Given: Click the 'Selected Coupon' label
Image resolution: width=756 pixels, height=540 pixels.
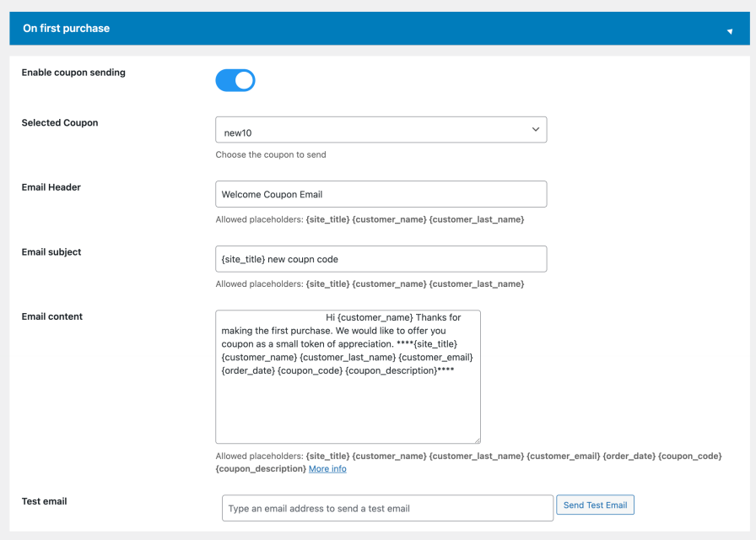Looking at the screenshot, I should (x=60, y=123).
